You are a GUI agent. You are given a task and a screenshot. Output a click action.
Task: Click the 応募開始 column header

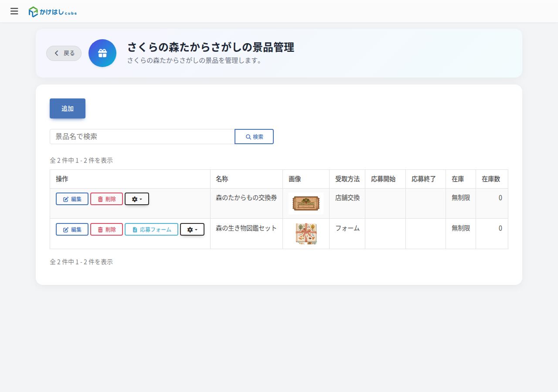pos(385,179)
